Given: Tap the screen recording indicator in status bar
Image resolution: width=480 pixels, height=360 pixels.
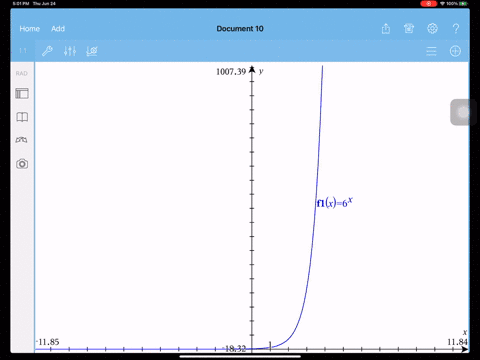Looking at the screenshot, I should [429, 4].
